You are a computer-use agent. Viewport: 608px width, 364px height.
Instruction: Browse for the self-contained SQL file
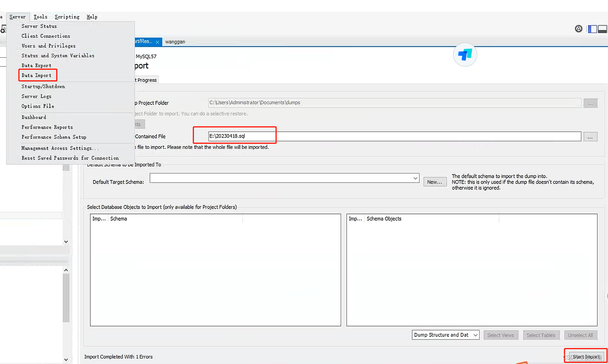click(x=590, y=137)
